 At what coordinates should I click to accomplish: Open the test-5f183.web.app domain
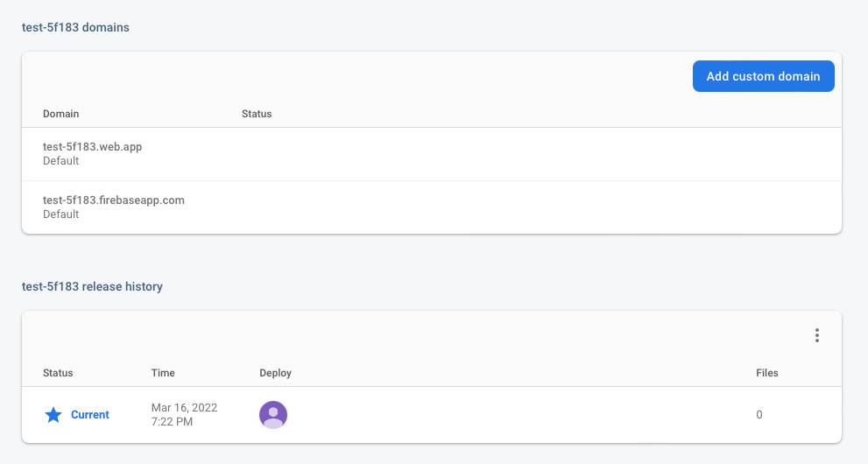pos(92,147)
